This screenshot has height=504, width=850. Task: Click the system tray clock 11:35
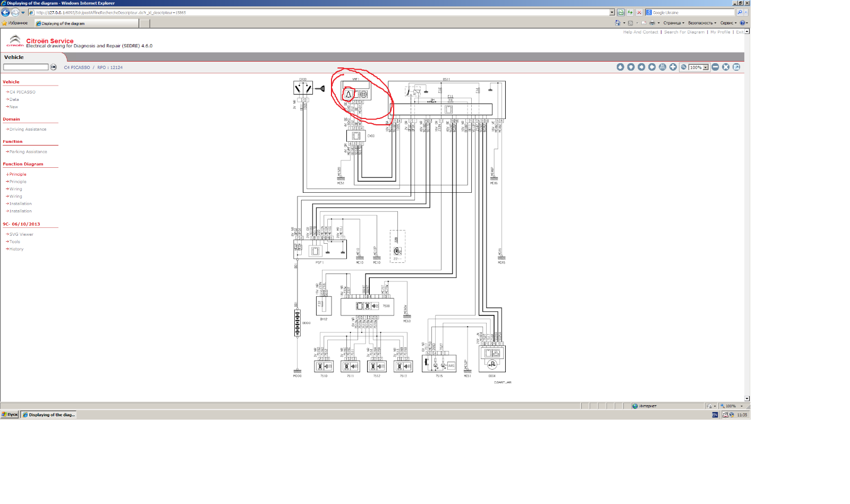742,415
